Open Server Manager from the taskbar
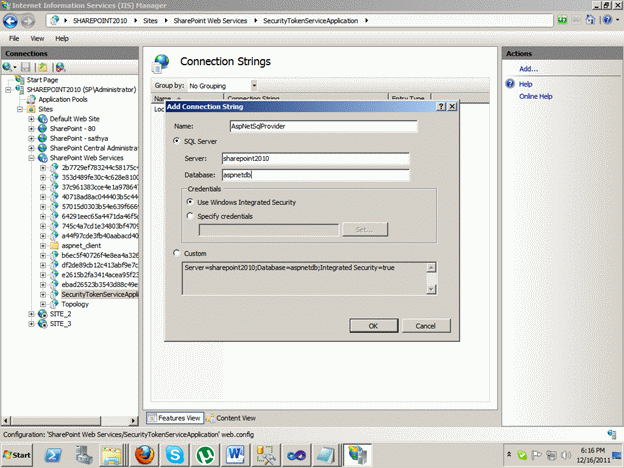 click(84, 455)
